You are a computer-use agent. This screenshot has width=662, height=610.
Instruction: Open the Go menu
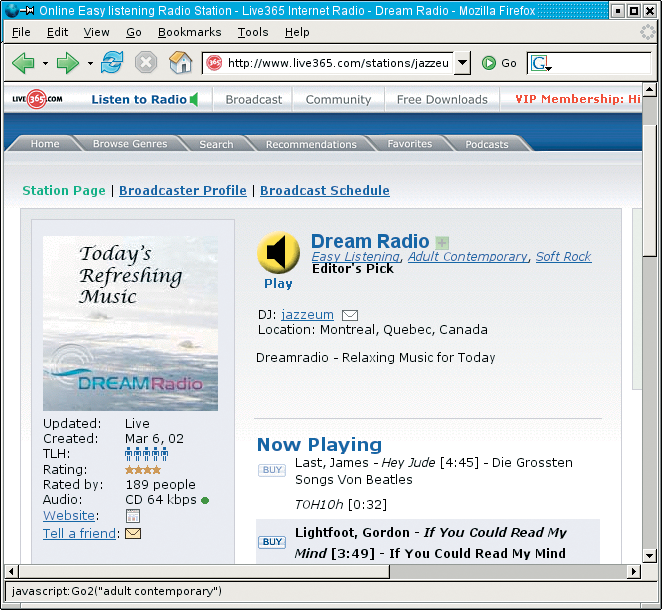tap(134, 32)
